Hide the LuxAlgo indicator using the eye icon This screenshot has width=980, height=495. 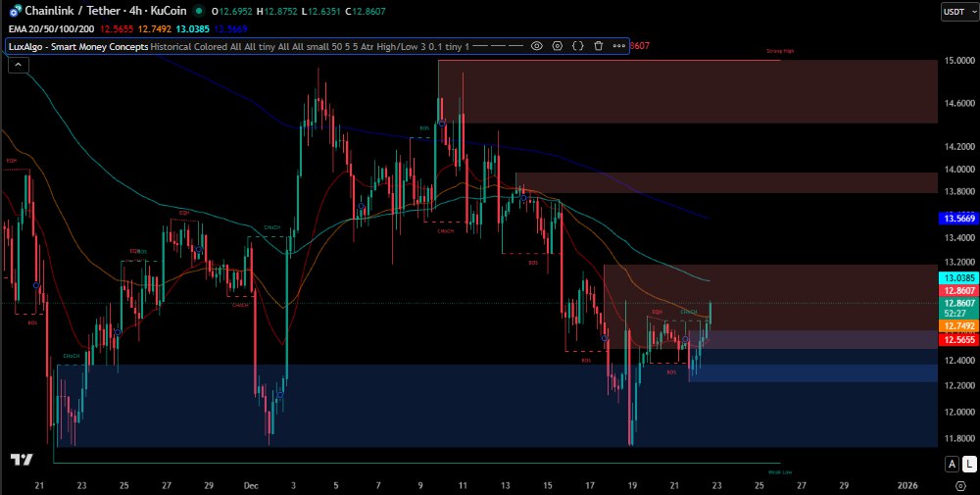[537, 45]
